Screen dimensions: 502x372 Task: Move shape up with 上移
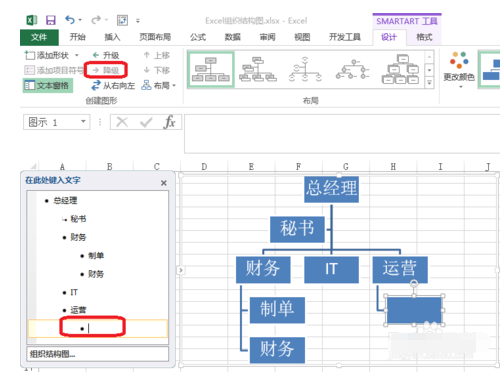coord(157,55)
